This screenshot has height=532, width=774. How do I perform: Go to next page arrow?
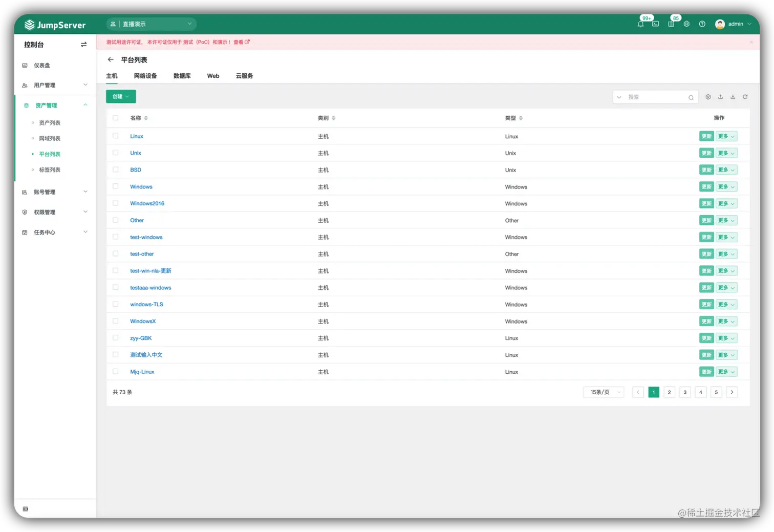click(x=732, y=392)
